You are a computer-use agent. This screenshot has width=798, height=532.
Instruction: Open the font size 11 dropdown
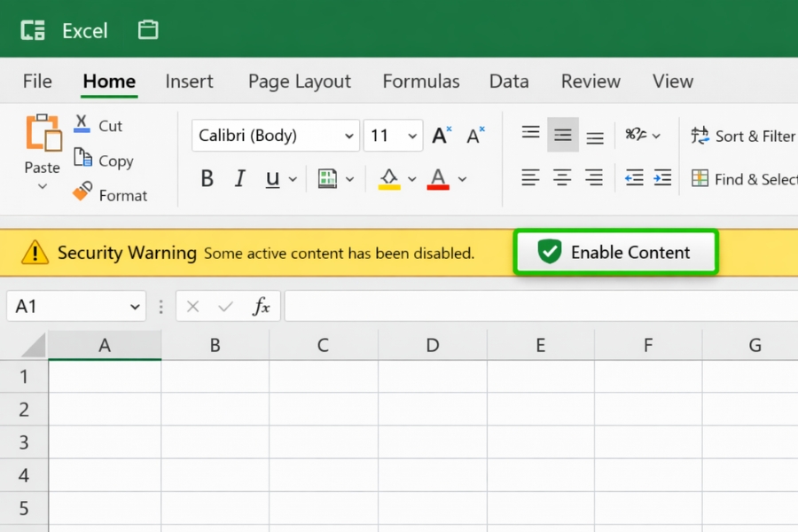click(393, 136)
